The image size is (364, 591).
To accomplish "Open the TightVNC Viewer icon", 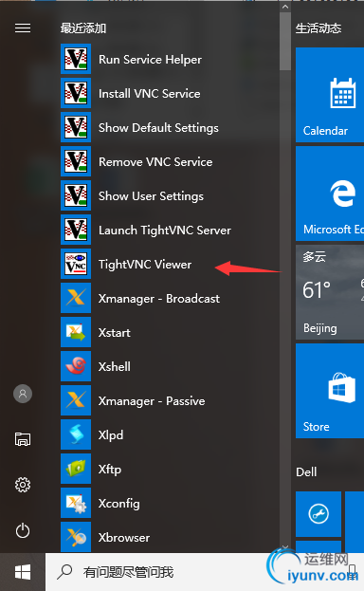I will pos(76,264).
